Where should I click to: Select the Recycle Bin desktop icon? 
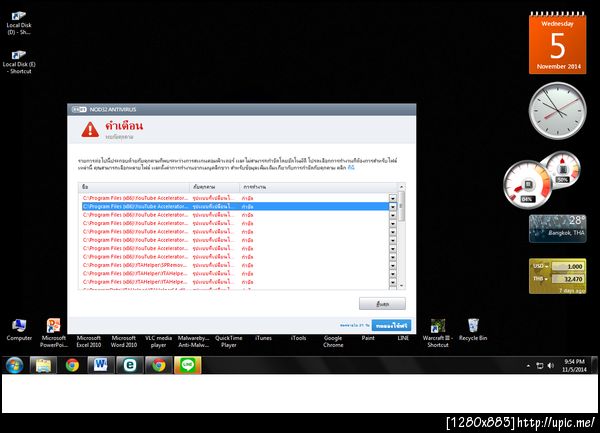[473, 325]
